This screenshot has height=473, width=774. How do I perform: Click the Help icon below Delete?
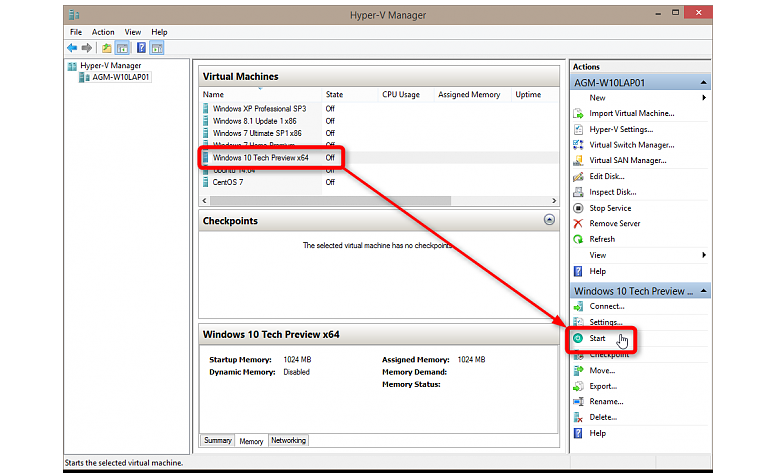(x=578, y=433)
